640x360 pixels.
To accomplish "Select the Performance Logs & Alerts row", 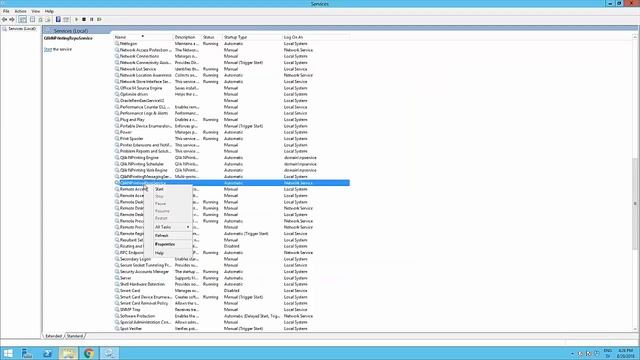I will point(232,113).
